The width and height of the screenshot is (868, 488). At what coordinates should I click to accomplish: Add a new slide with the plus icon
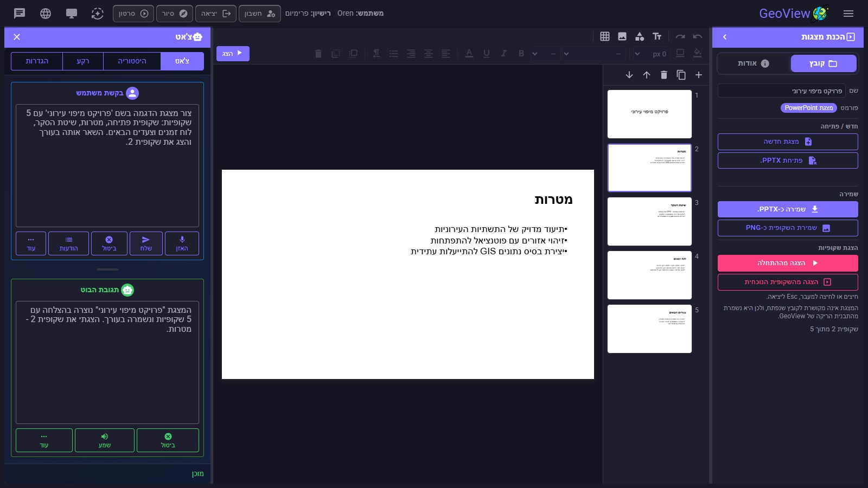699,75
